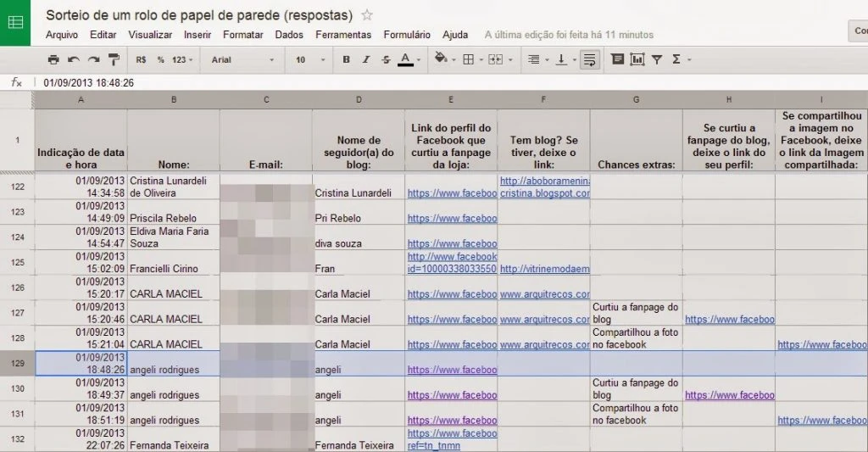This screenshot has width=868, height=452.
Task: Format as percent
Action: tap(160, 59)
